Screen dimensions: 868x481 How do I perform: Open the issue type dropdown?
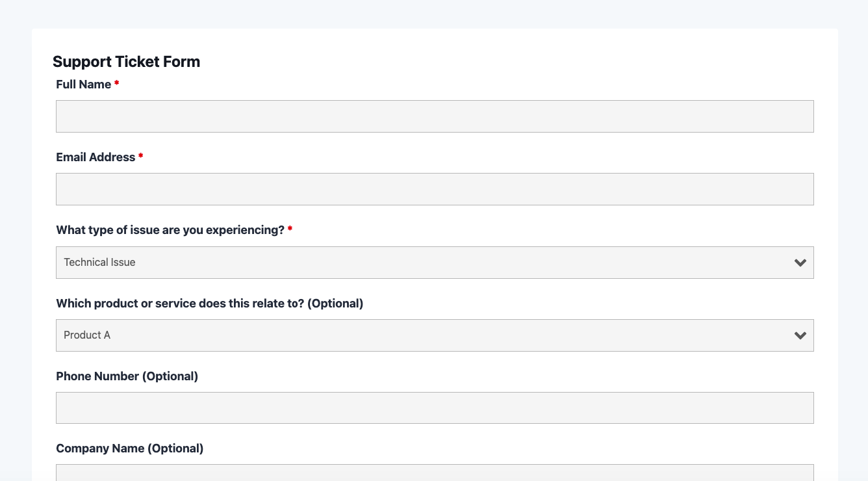(434, 263)
